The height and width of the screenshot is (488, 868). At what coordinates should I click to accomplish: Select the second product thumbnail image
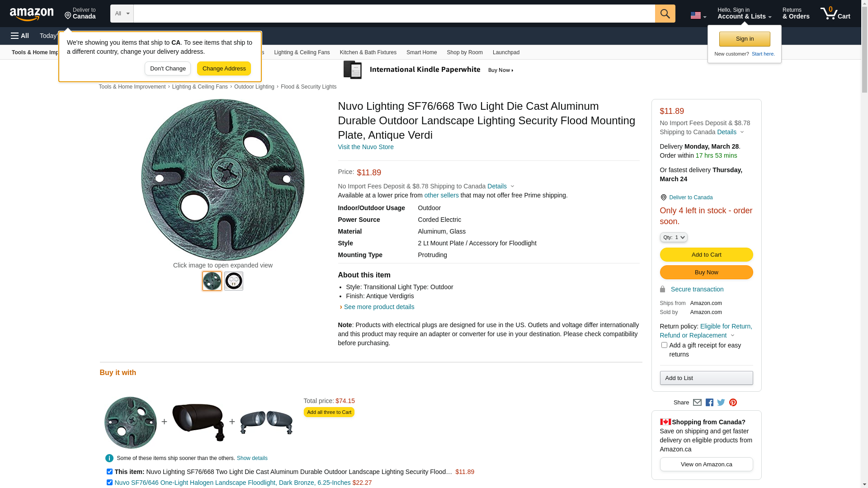[x=234, y=281]
